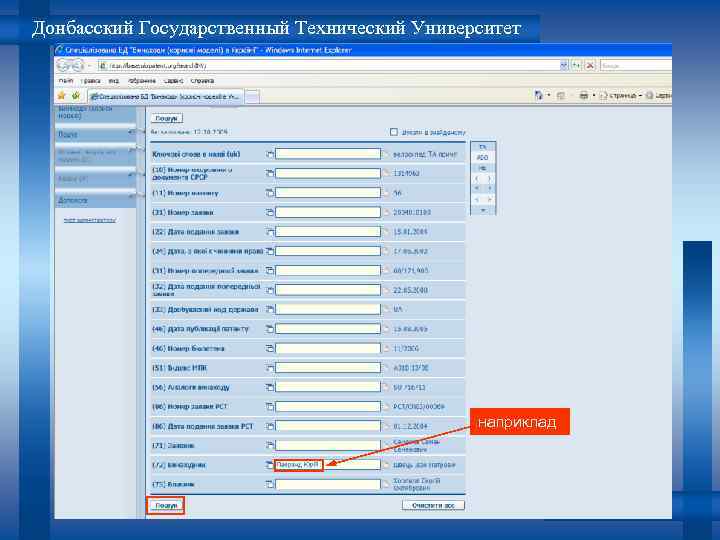Click the Очистити все button
Viewport: 720px width, 540px height.
tap(433, 505)
